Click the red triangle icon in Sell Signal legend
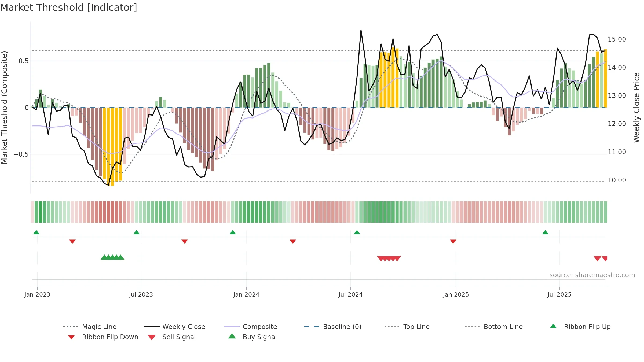This screenshot has width=644, height=362. tap(152, 337)
